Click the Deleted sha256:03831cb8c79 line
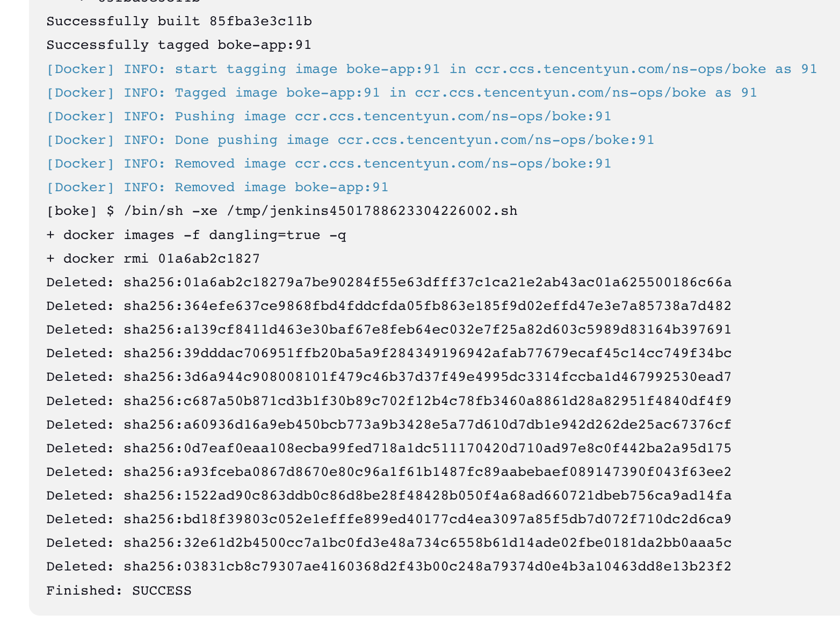 click(x=389, y=567)
